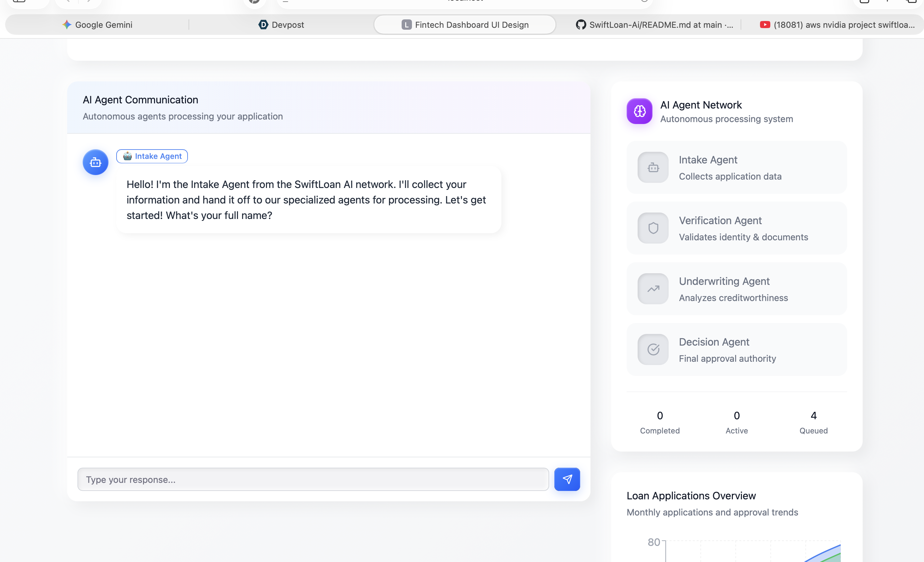Click the Intake Agent card bot icon
The width and height of the screenshot is (924, 562).
653,167
